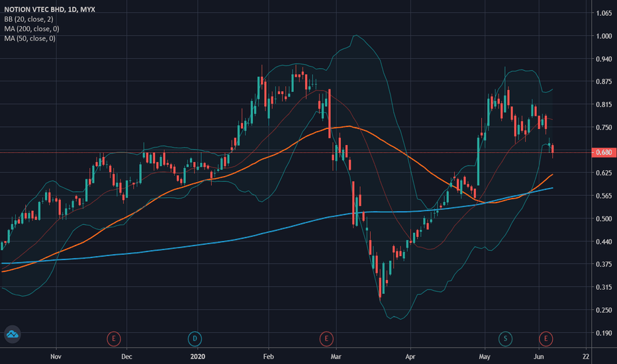Open the earnings marker near December

click(114, 338)
